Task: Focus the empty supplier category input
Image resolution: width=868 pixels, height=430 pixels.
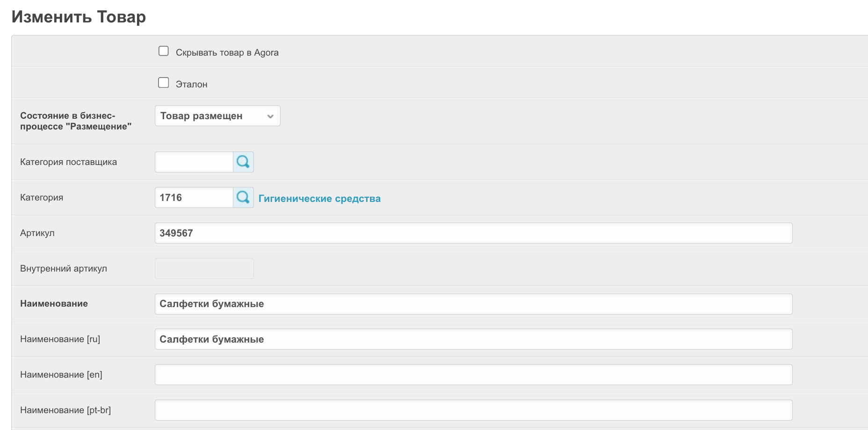Action: pyautogui.click(x=194, y=162)
